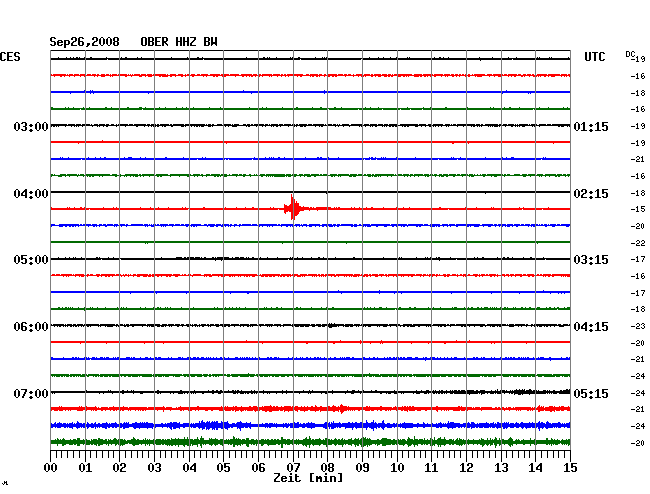Click the "DC" offset column header
This screenshot has width=650, height=494.
pos(630,54)
